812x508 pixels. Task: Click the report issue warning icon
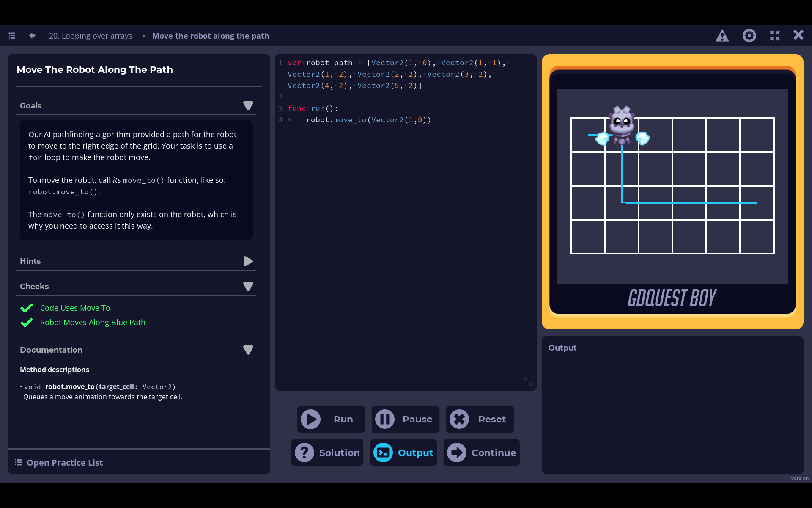pos(722,36)
